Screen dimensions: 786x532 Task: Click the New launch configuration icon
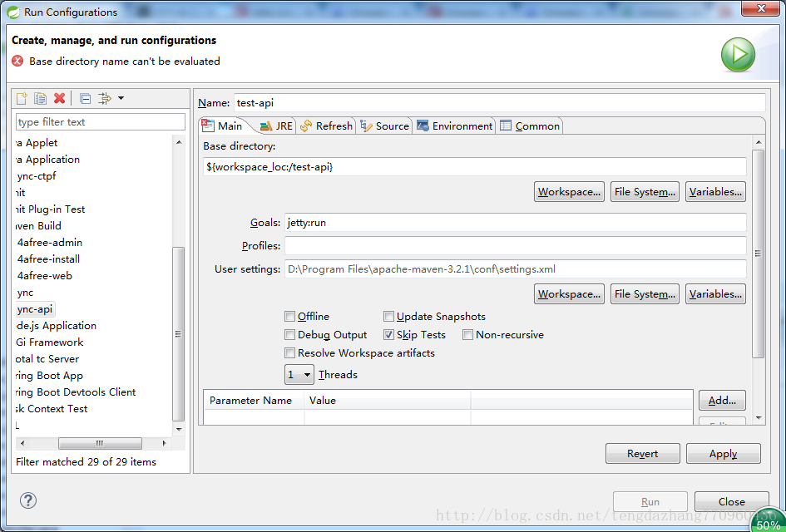22,98
